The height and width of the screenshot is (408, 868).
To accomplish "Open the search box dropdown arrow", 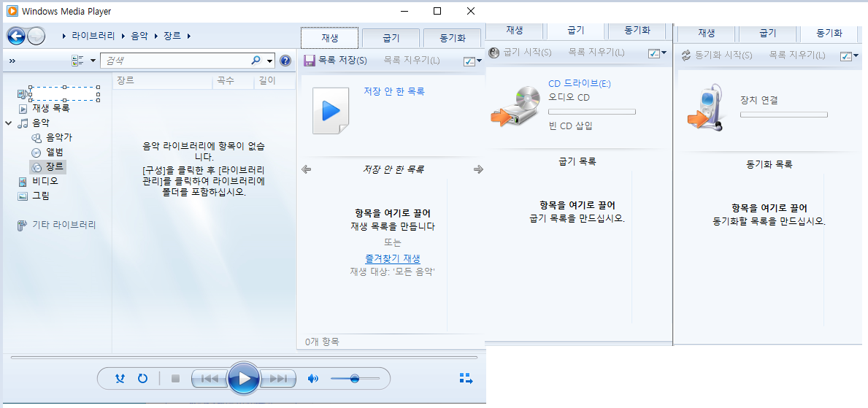I will (269, 61).
